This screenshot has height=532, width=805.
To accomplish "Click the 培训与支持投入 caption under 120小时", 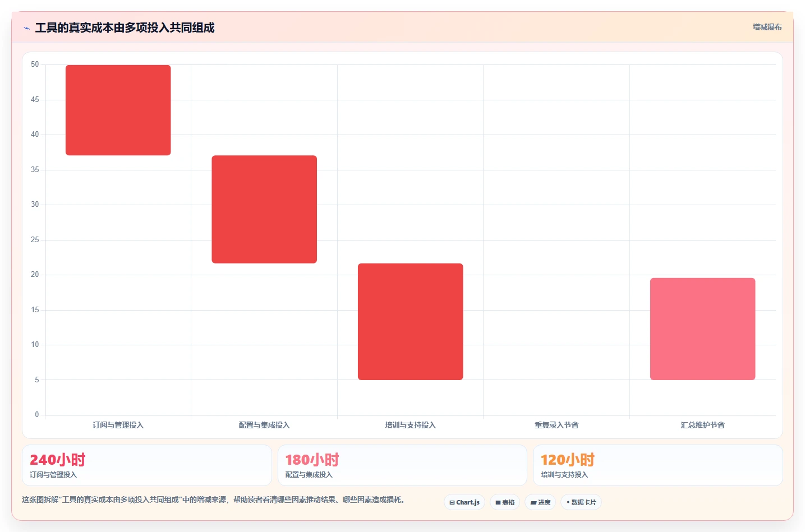I will pos(564,475).
